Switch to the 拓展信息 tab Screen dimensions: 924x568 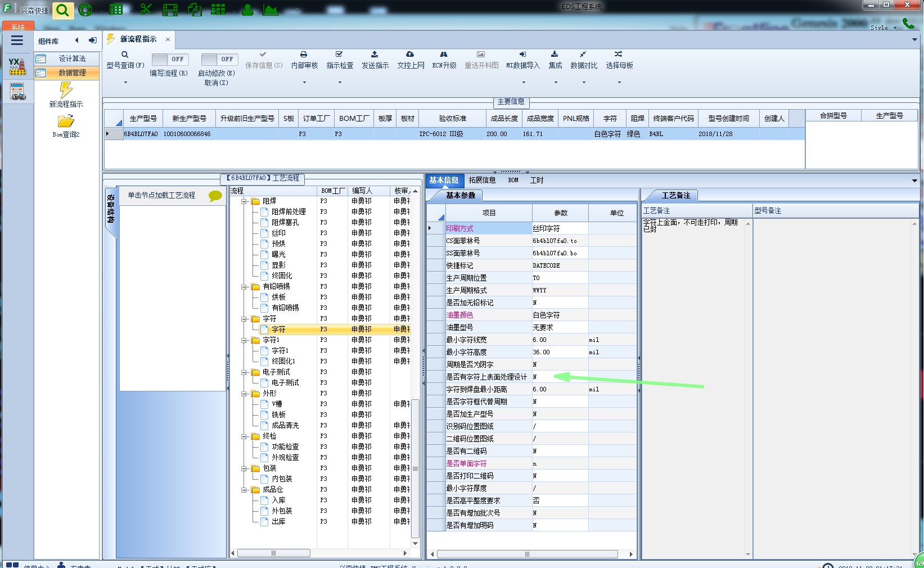pyautogui.click(x=482, y=180)
